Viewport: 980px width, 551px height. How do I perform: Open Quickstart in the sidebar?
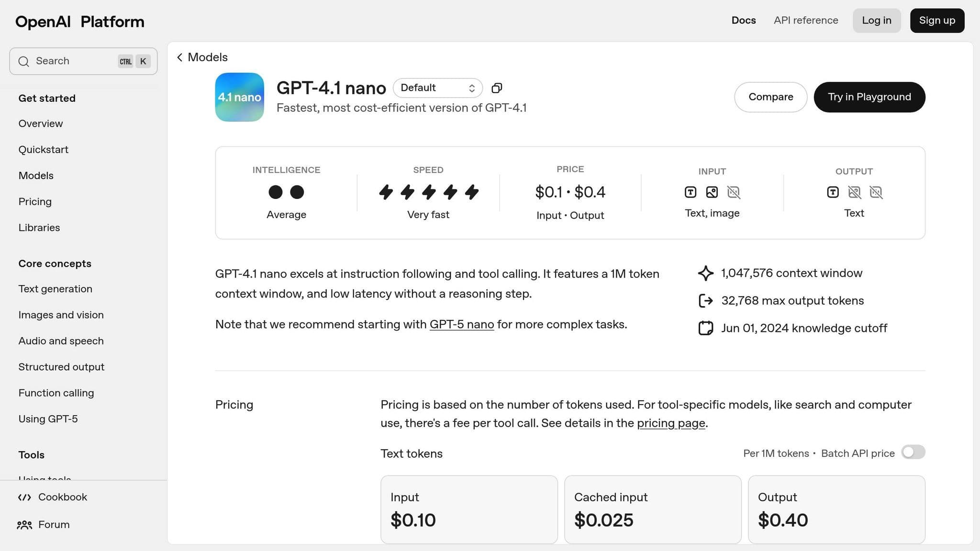(x=44, y=150)
